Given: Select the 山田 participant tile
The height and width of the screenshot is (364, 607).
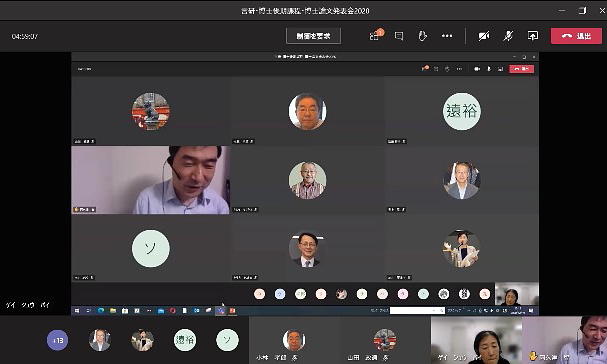Looking at the screenshot, I should pos(385,340).
